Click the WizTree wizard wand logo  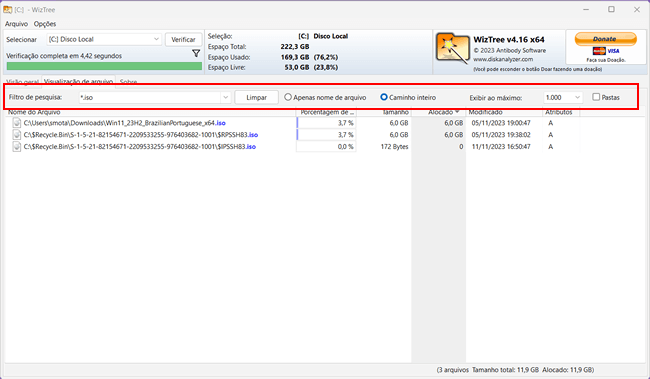[452, 49]
